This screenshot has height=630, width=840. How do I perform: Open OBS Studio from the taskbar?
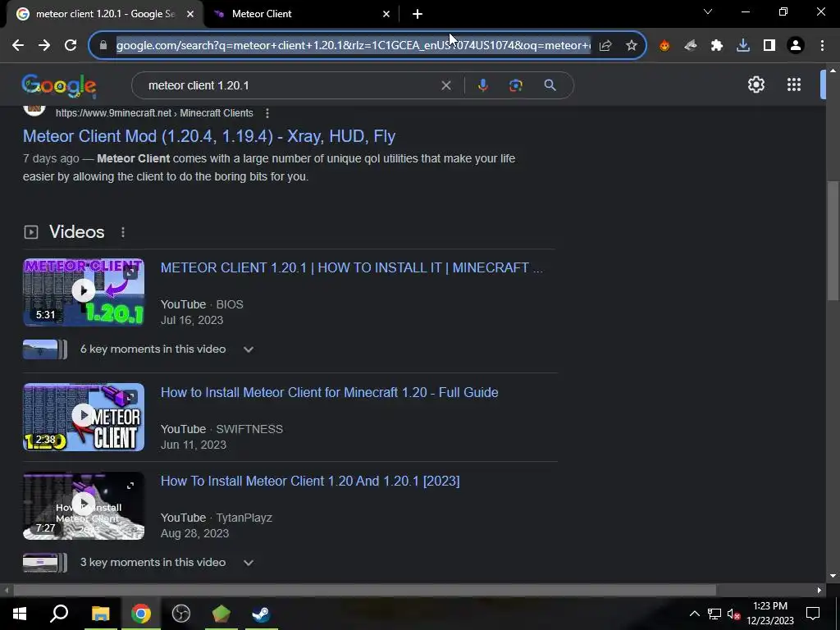coord(181,614)
